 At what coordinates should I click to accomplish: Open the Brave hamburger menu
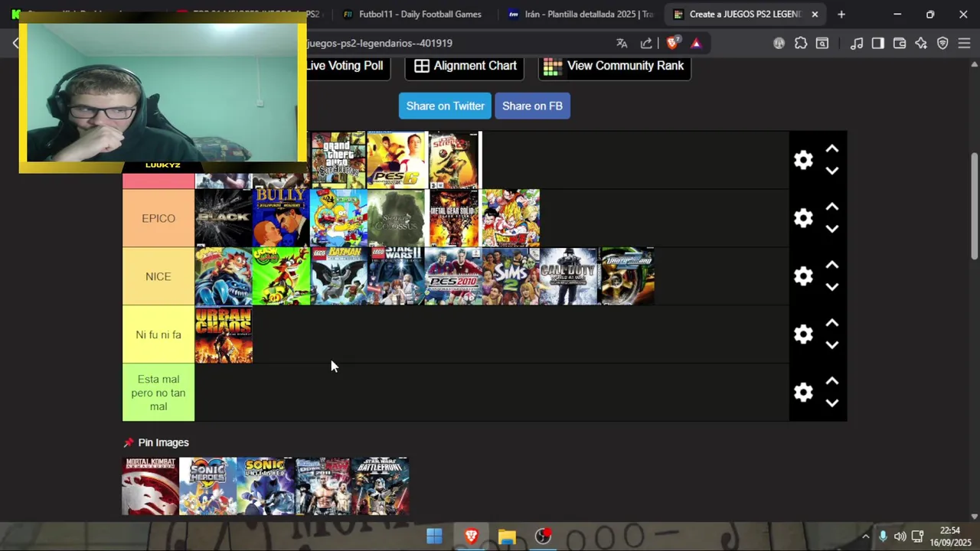pyautogui.click(x=964, y=44)
